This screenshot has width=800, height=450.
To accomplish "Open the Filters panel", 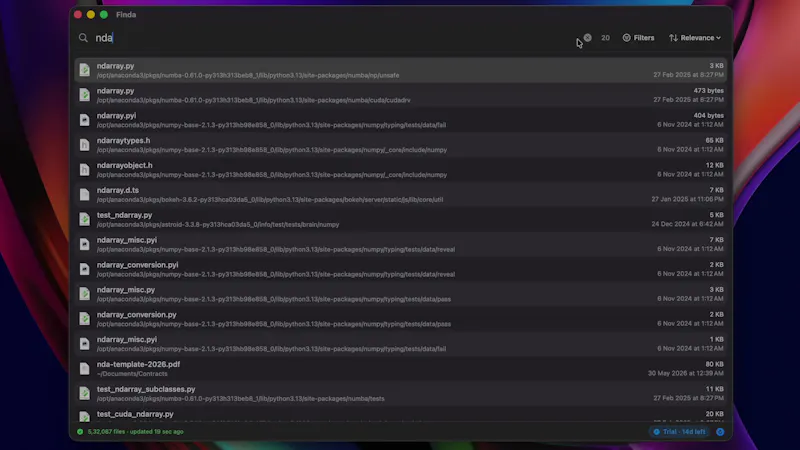I will click(638, 38).
